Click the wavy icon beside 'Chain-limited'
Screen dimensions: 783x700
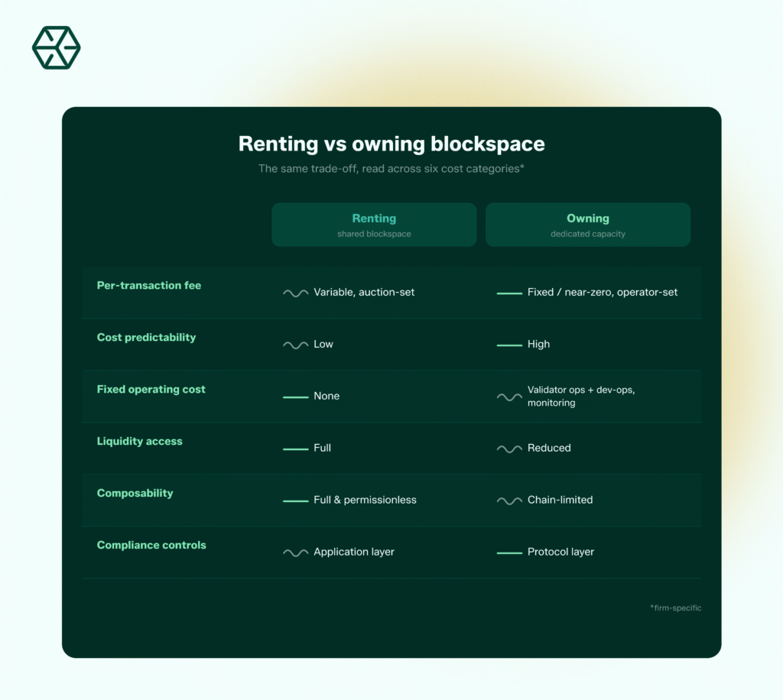(509, 501)
